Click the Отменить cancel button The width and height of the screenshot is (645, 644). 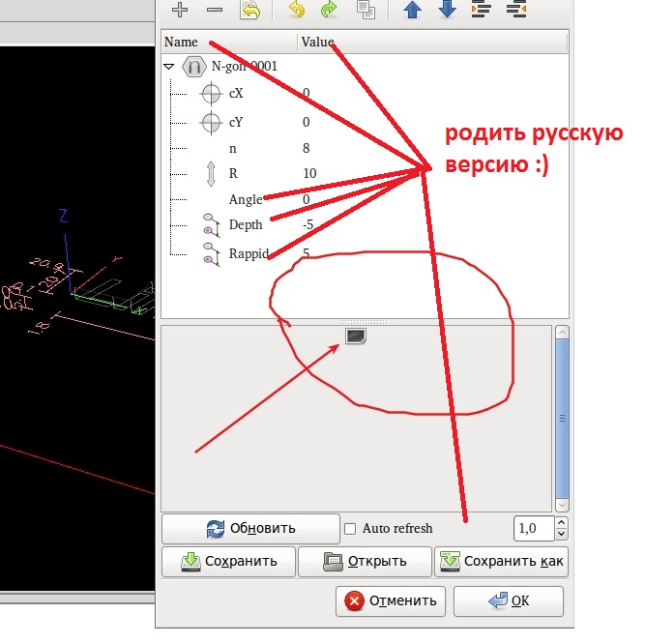click(391, 601)
